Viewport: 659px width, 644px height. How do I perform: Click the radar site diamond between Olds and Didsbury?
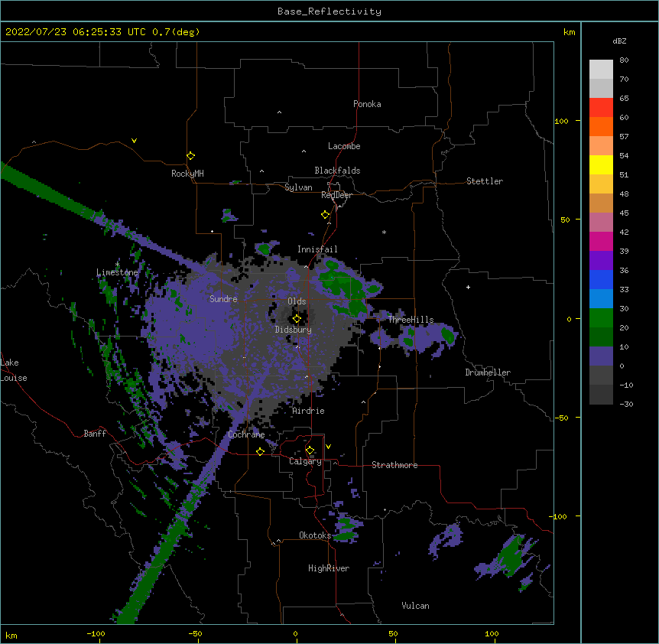coord(297,319)
